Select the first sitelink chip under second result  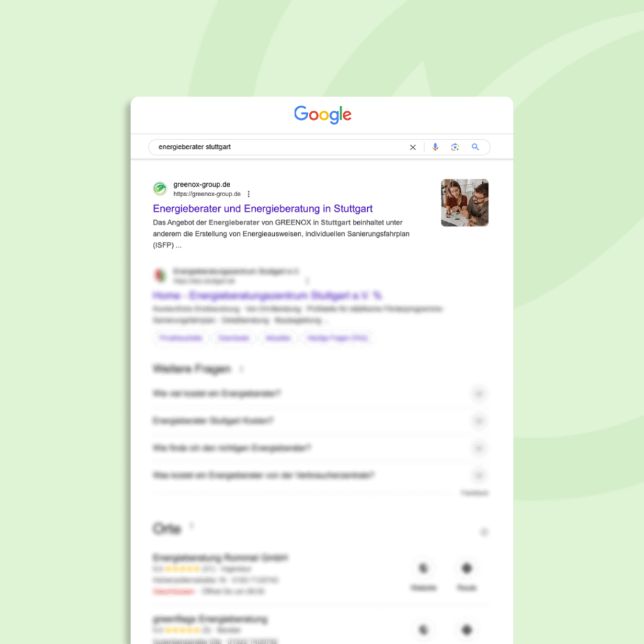181,338
